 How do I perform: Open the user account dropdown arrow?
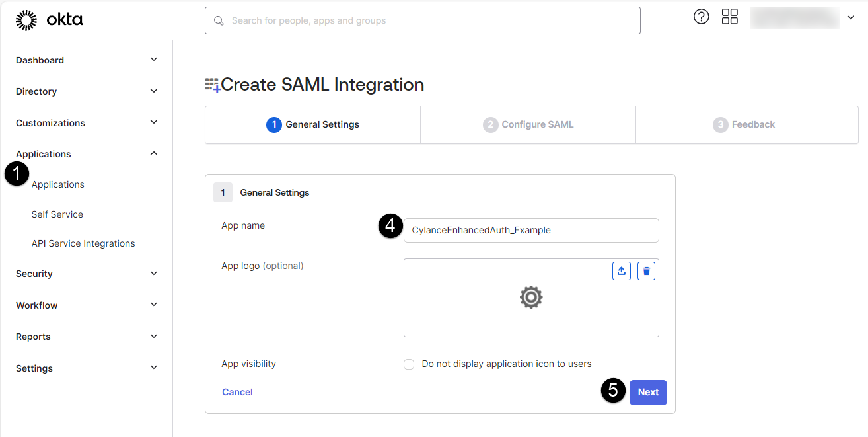tap(851, 18)
